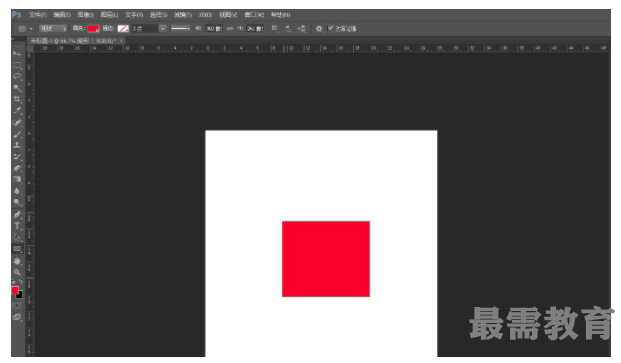Select the Zoom tool
Viewport: 621px width, 363px height.
click(17, 272)
